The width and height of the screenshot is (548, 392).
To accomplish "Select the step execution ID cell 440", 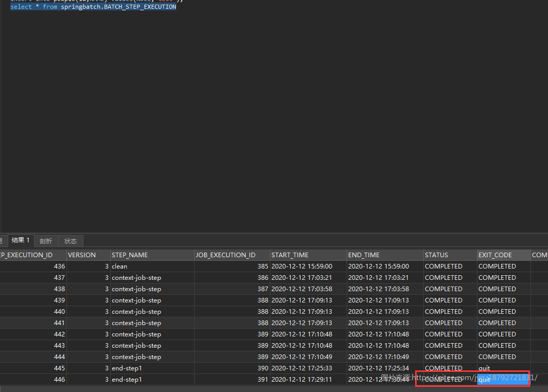I will [33, 312].
